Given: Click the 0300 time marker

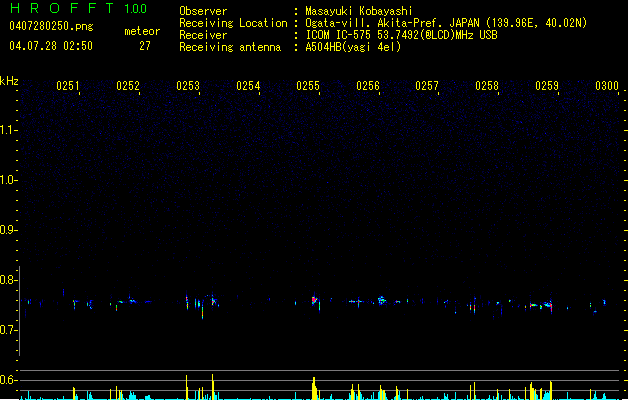Looking at the screenshot, I should [607, 86].
